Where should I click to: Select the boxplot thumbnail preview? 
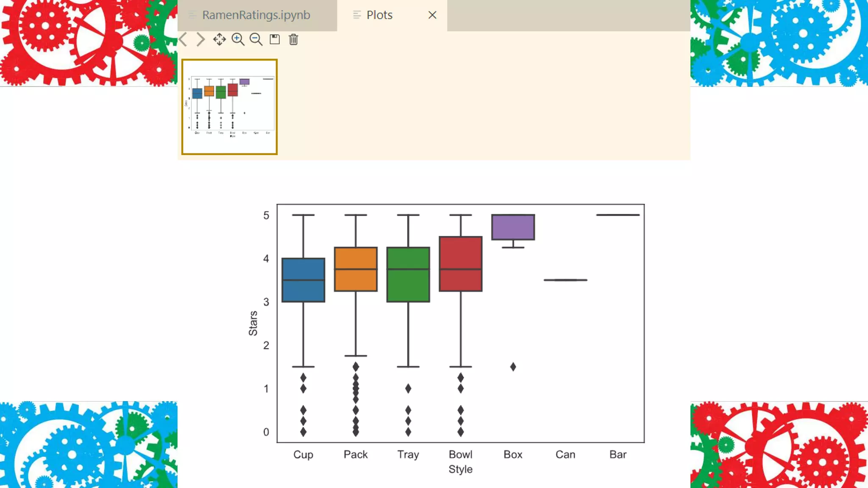229,107
